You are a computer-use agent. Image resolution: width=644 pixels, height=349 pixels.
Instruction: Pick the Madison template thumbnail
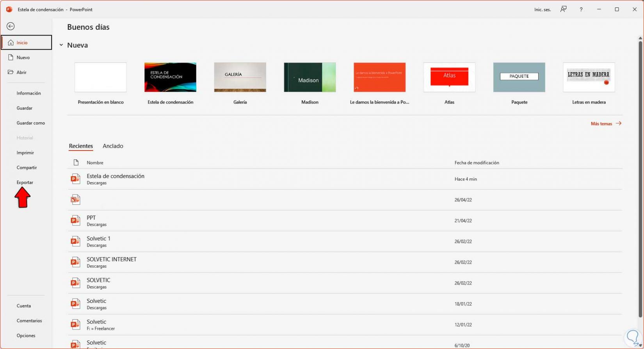pyautogui.click(x=310, y=77)
